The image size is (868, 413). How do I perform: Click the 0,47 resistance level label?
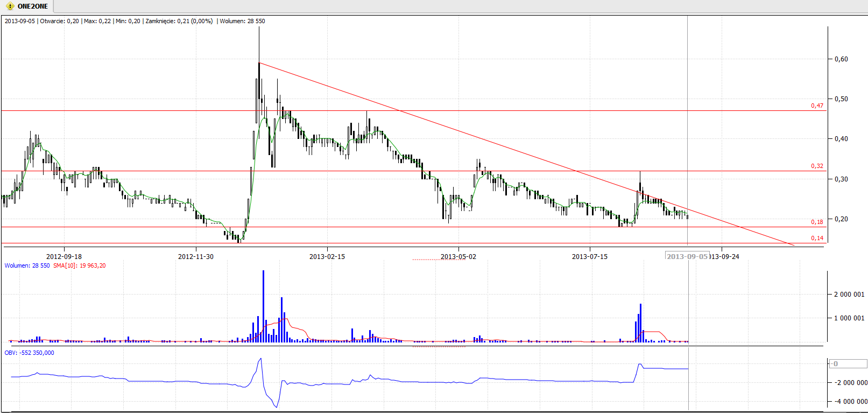point(817,106)
